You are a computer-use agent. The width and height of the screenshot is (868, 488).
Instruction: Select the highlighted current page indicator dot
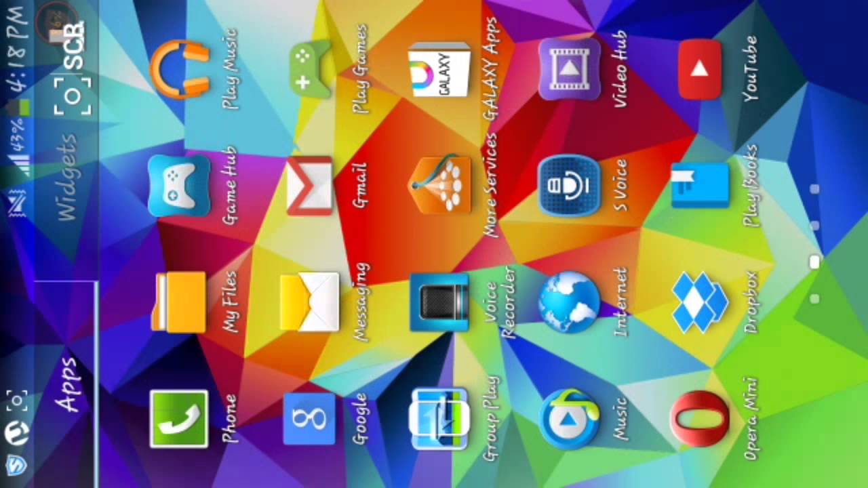click(814, 262)
